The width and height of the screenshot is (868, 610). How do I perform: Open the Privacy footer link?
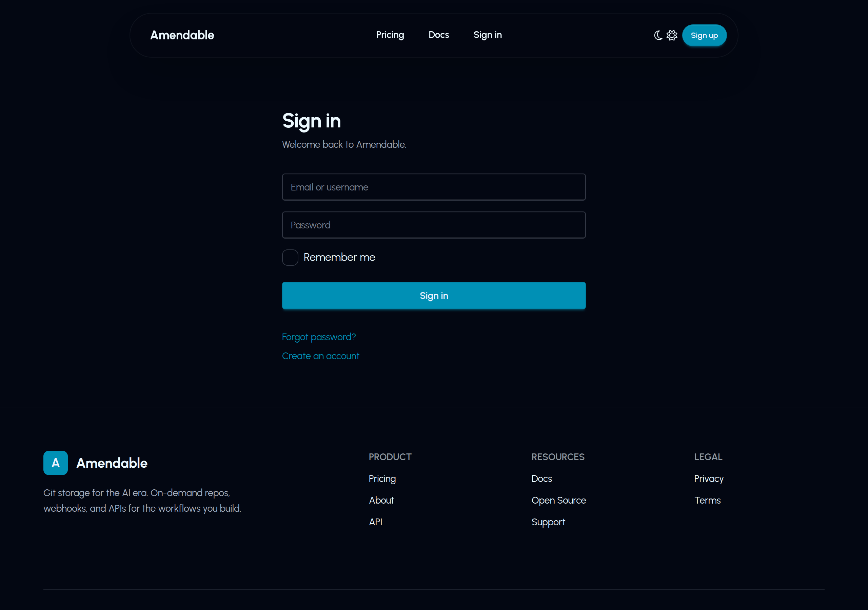tap(708, 479)
